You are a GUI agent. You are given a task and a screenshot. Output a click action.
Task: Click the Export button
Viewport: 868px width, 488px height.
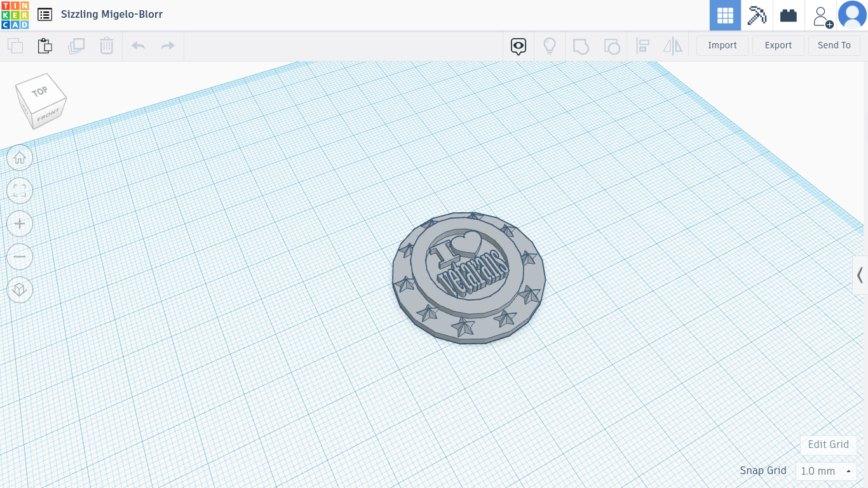click(x=778, y=45)
